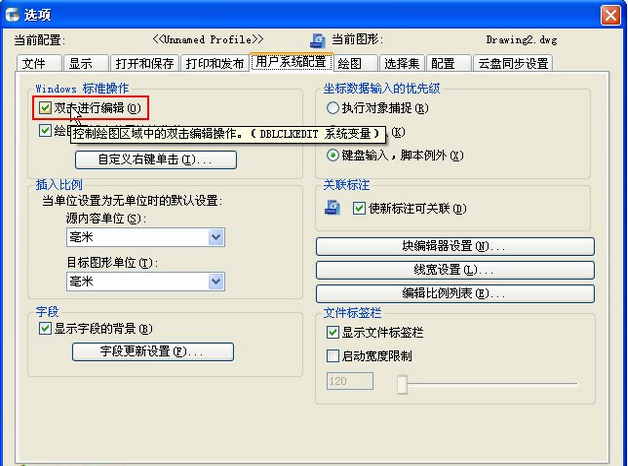
Task: Click the <<Unnamed Profile>> text
Action: (208, 39)
